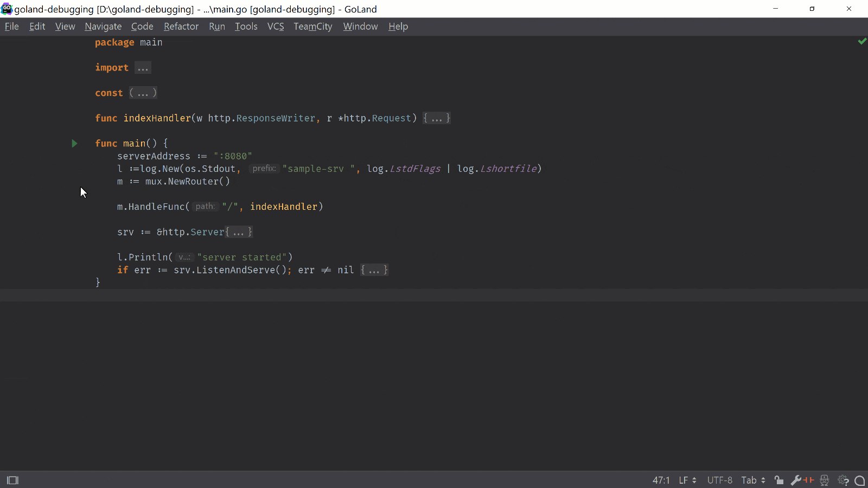This screenshot has width=868, height=488.
Task: Toggle tool window bars icon in status bar
Action: tap(12, 480)
